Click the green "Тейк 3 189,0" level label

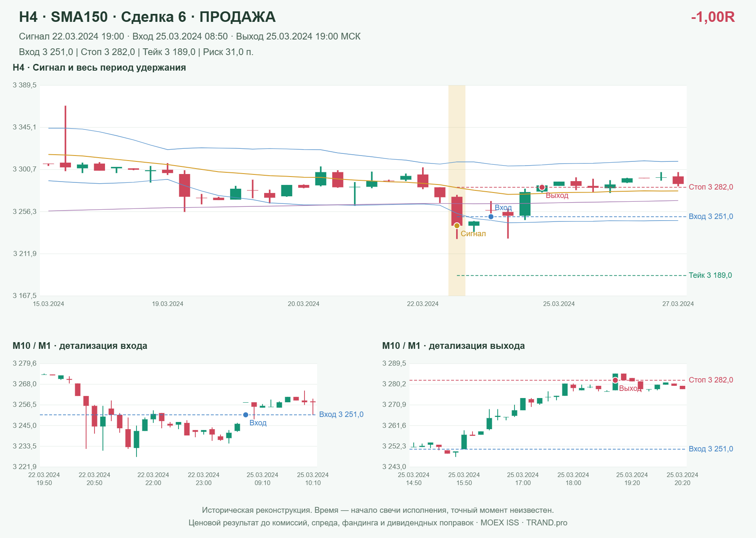coord(710,275)
